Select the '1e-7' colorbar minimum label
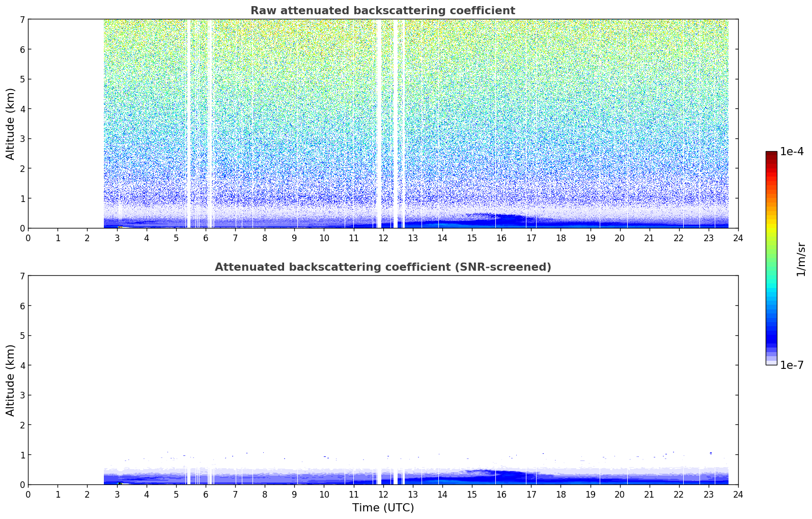This screenshot has width=812, height=519. click(792, 365)
